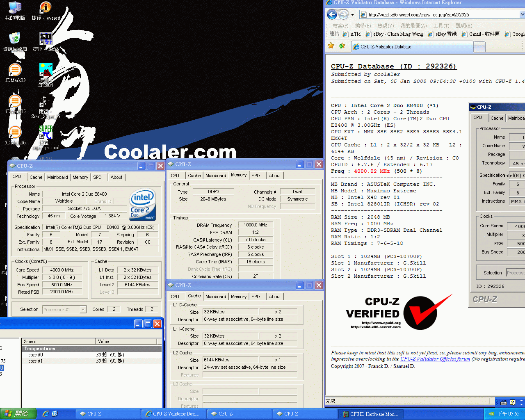
Task: Expand the IE address bar history dropdown
Action: click(x=522, y=14)
